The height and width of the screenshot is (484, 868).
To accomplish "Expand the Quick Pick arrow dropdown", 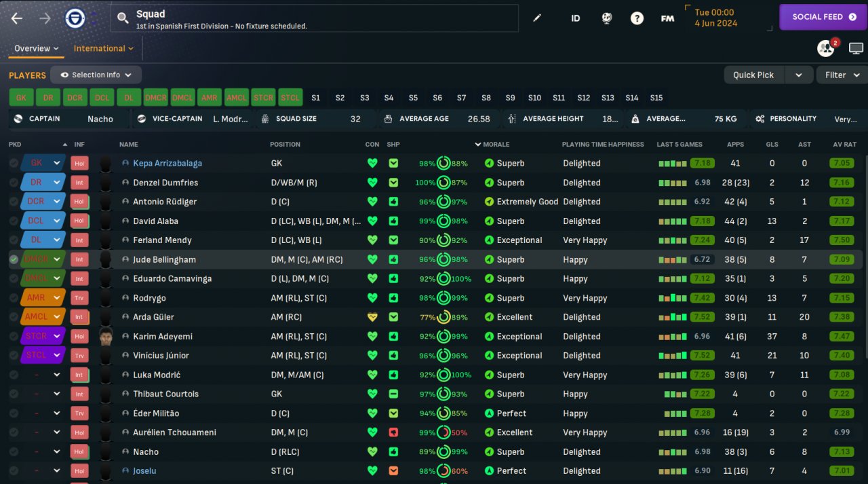I will click(x=798, y=75).
